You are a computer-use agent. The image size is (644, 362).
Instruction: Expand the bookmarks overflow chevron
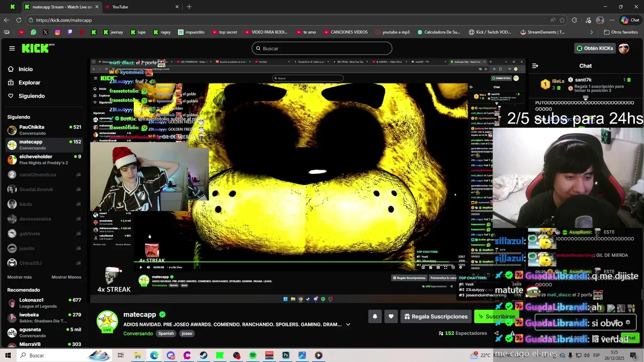[591, 32]
